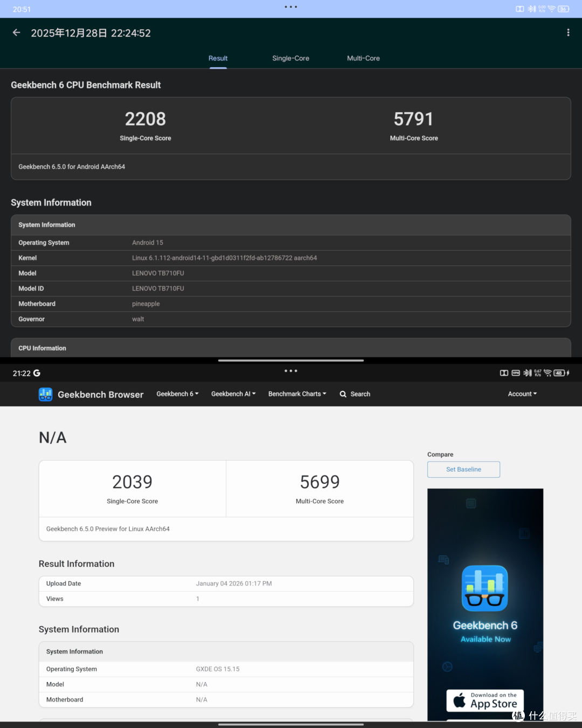Screen dimensions: 582x728
Task: Tap the Dolby icon in top status bar
Action: click(x=519, y=9)
